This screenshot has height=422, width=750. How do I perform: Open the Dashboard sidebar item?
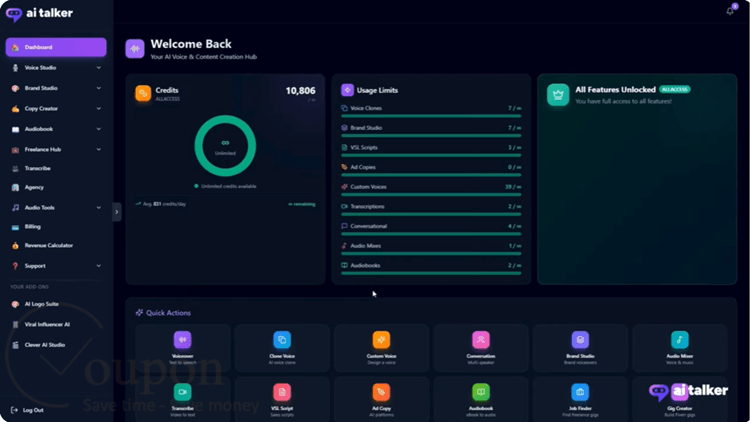[56, 47]
